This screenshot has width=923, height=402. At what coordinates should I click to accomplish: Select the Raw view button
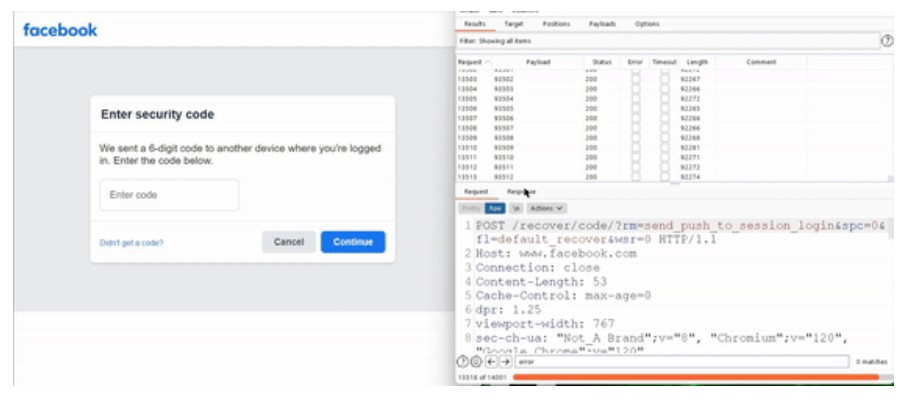494,208
